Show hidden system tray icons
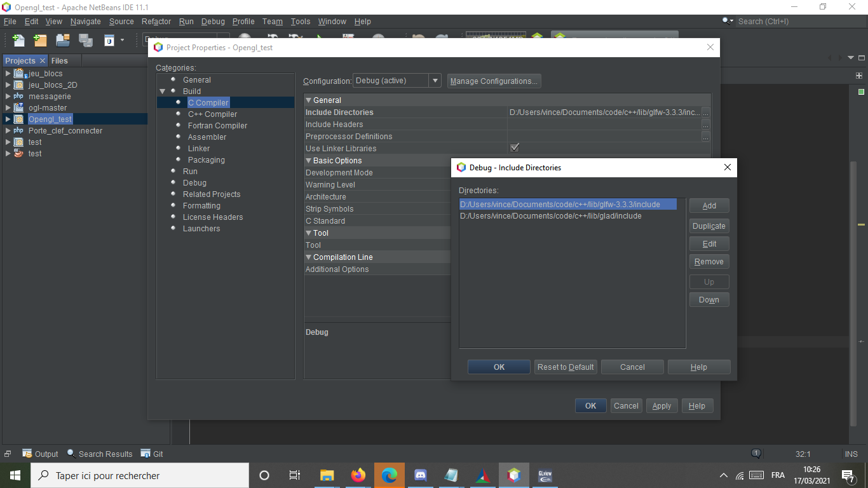The width and height of the screenshot is (868, 488). 723,475
